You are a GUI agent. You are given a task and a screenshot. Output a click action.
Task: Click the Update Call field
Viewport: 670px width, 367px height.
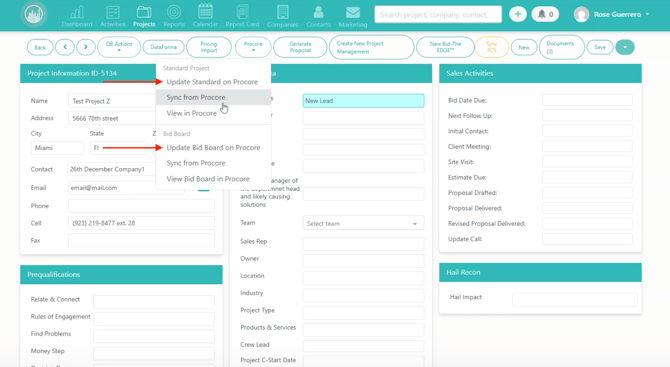[587, 239]
